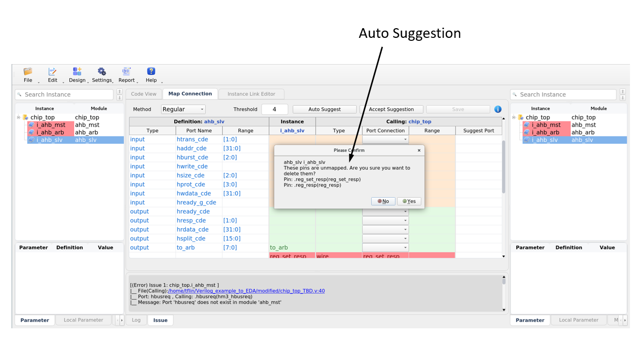The height and width of the screenshot is (338, 644).
Task: Collapse the chip_top tree in left panel
Action: click(18, 117)
